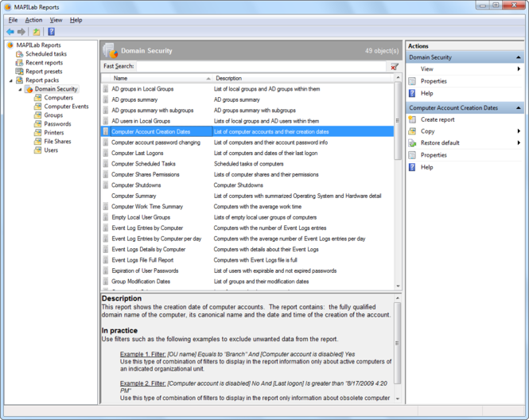Open the Help menu in menu bar
529x420 pixels.
pos(76,20)
